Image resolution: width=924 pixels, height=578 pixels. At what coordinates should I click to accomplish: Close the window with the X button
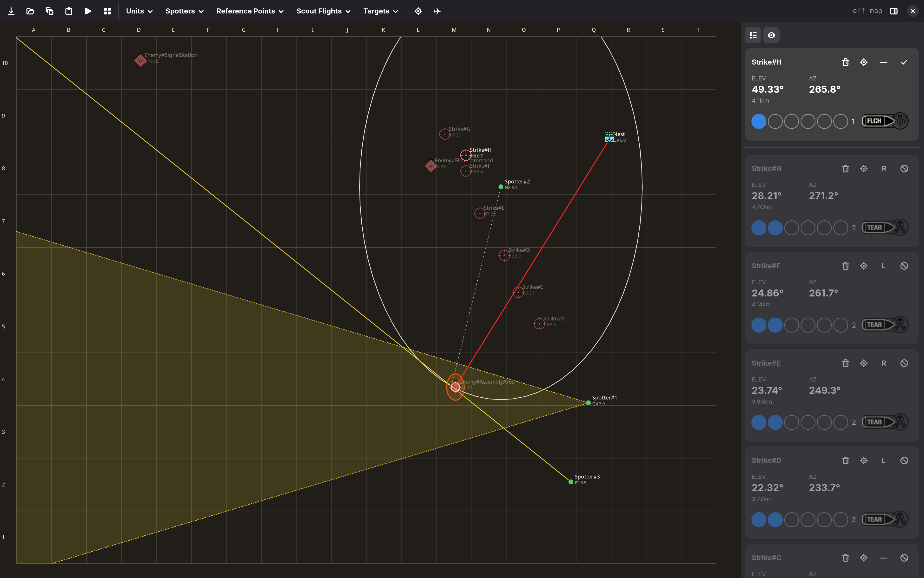pos(913,11)
